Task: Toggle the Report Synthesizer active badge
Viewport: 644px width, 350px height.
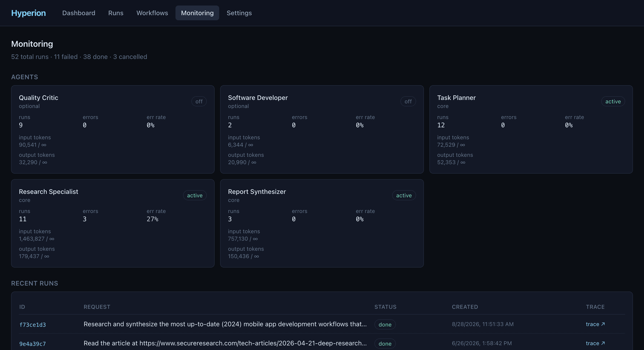Action: [404, 195]
